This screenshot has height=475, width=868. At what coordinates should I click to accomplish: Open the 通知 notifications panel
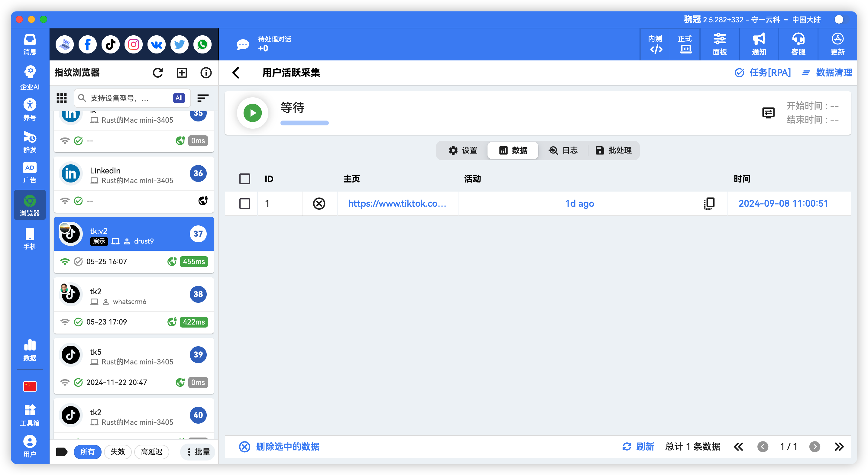pyautogui.click(x=758, y=44)
